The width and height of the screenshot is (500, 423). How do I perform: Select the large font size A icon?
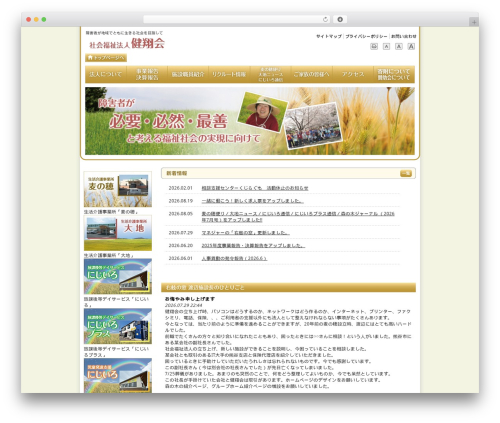click(x=411, y=46)
